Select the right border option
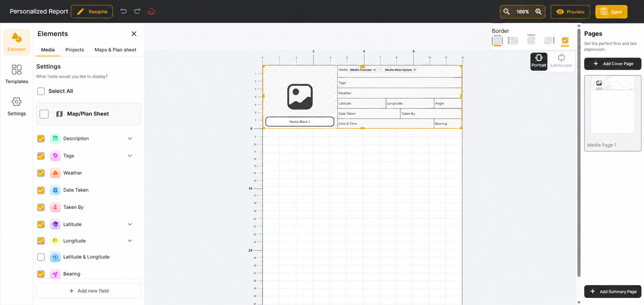644x305 pixels. pos(549,41)
